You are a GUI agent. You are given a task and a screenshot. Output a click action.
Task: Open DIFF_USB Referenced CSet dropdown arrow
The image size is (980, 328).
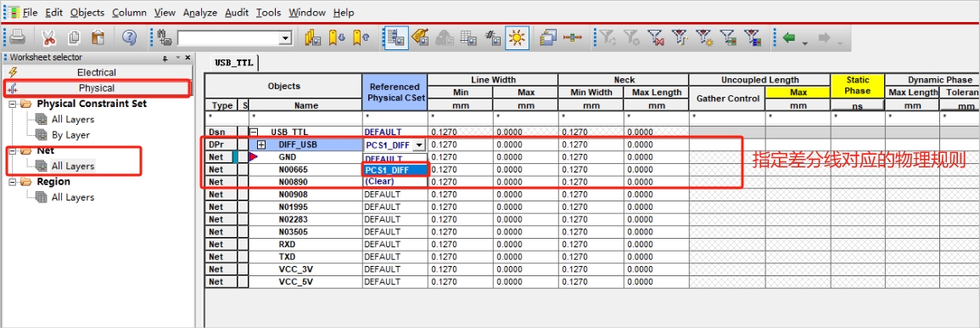418,144
